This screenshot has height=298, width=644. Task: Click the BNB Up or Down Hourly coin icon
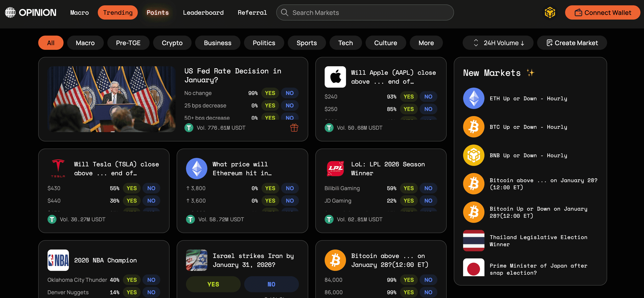coord(474,155)
